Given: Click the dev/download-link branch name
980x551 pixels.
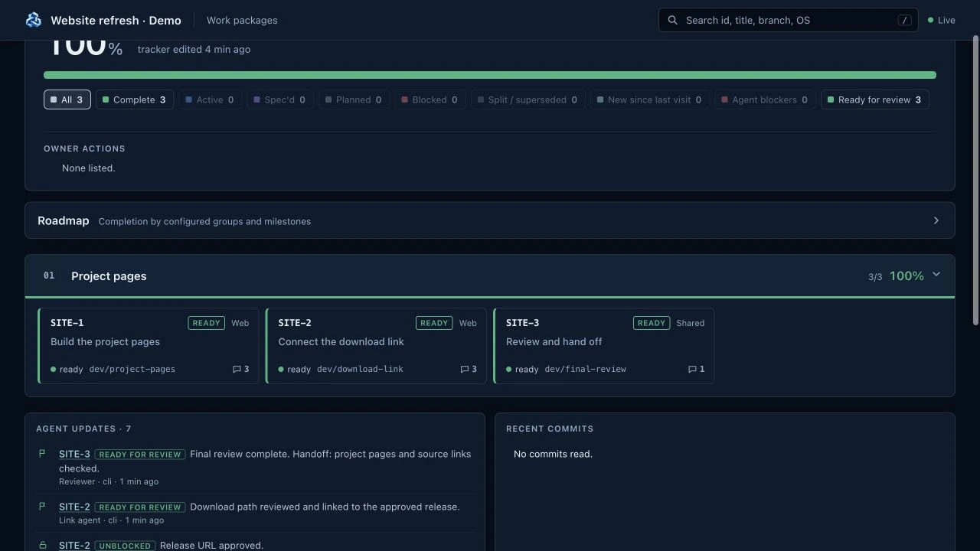Looking at the screenshot, I should pyautogui.click(x=360, y=369).
